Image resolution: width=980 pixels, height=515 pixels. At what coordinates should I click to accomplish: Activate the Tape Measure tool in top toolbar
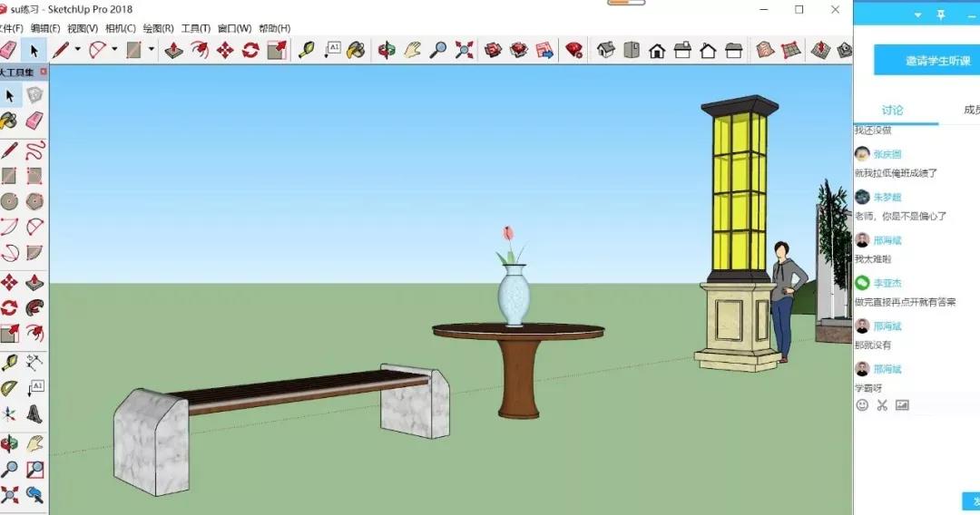[x=306, y=50]
